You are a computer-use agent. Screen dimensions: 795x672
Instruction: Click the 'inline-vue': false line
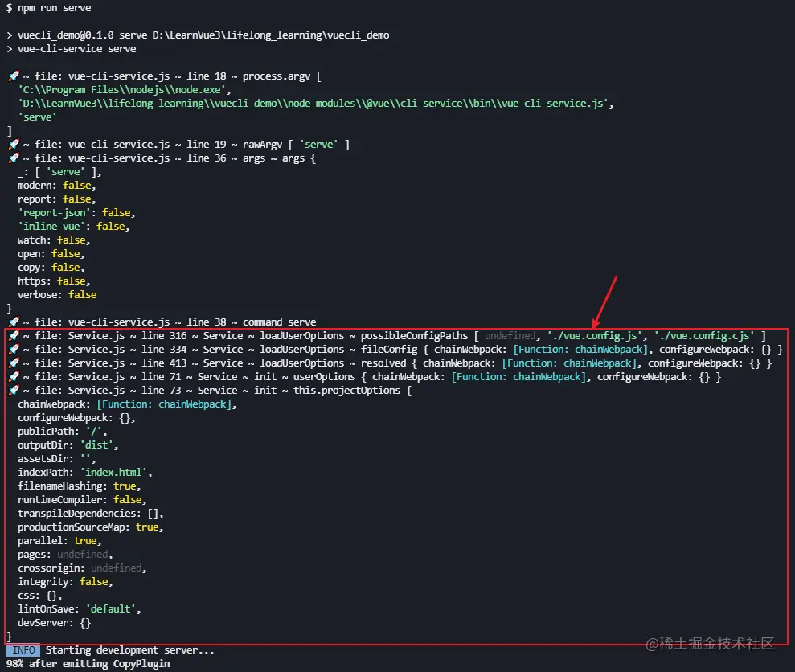(x=74, y=227)
